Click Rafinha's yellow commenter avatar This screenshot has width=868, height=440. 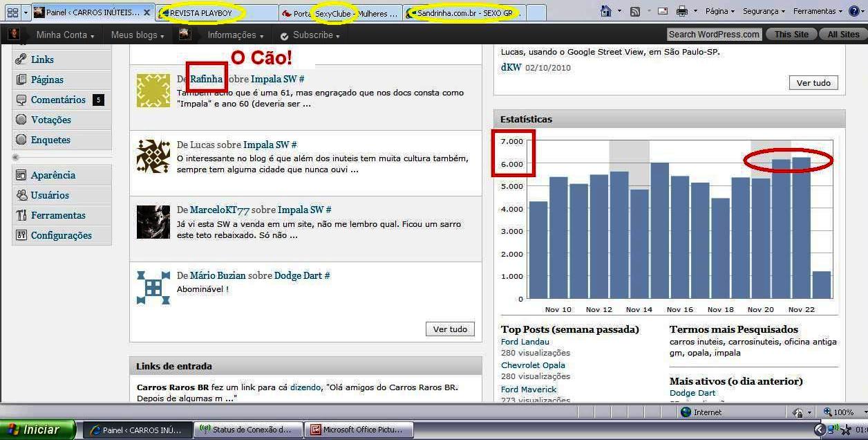[153, 91]
